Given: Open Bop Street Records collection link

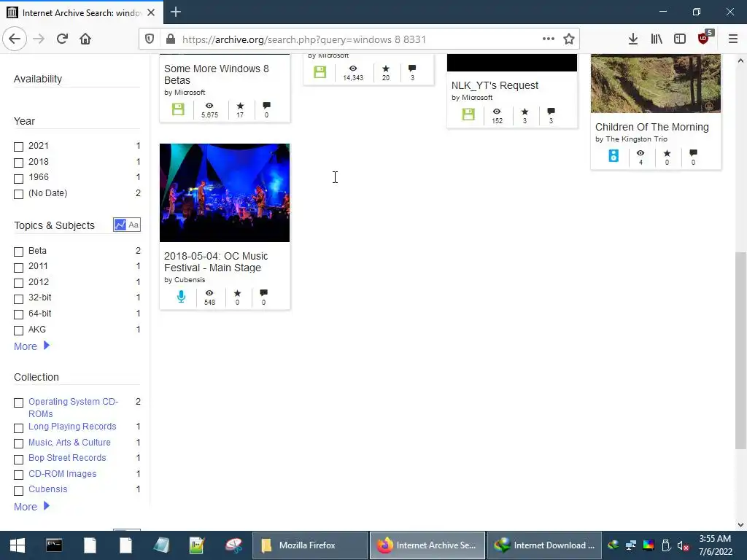Looking at the screenshot, I should pyautogui.click(x=67, y=458).
